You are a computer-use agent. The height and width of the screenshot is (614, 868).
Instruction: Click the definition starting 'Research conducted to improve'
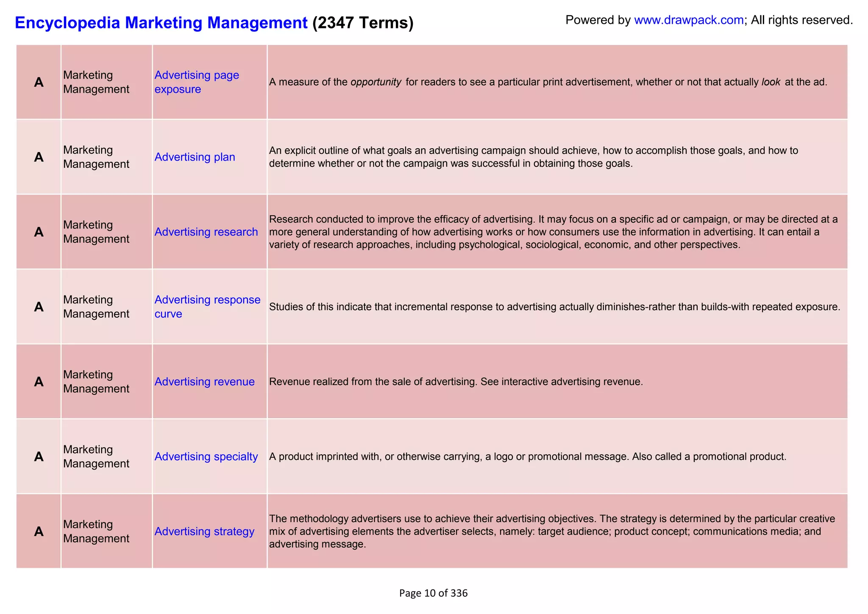554,232
